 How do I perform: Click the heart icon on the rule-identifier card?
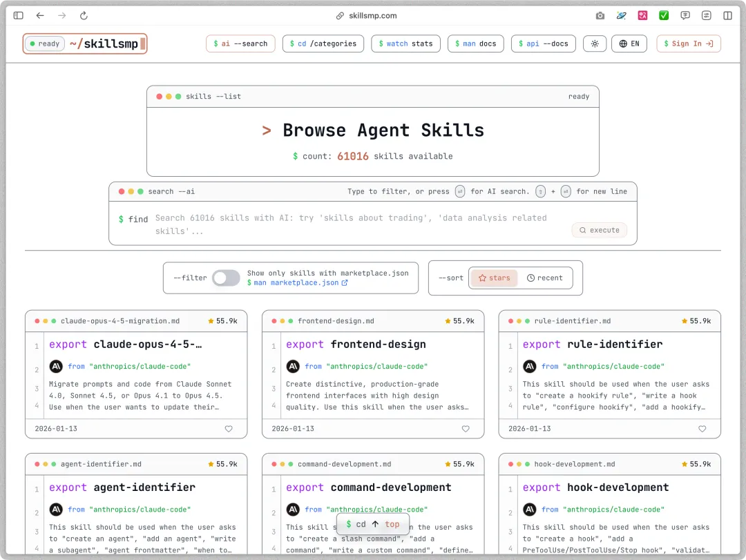pyautogui.click(x=702, y=429)
